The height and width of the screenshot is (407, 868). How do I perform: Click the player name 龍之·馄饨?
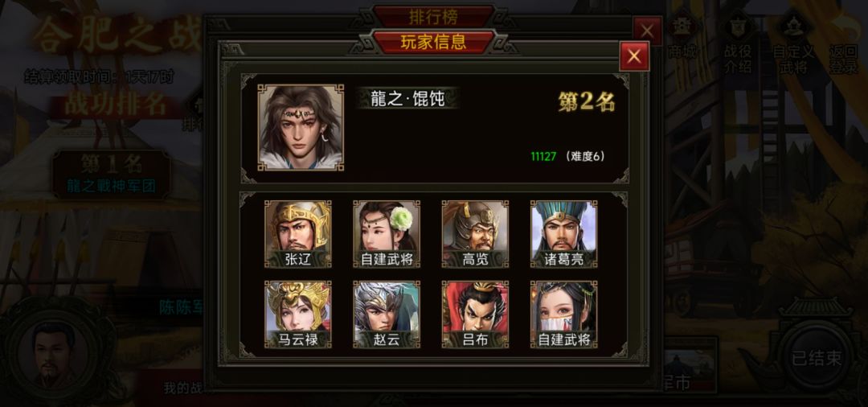coord(407,99)
